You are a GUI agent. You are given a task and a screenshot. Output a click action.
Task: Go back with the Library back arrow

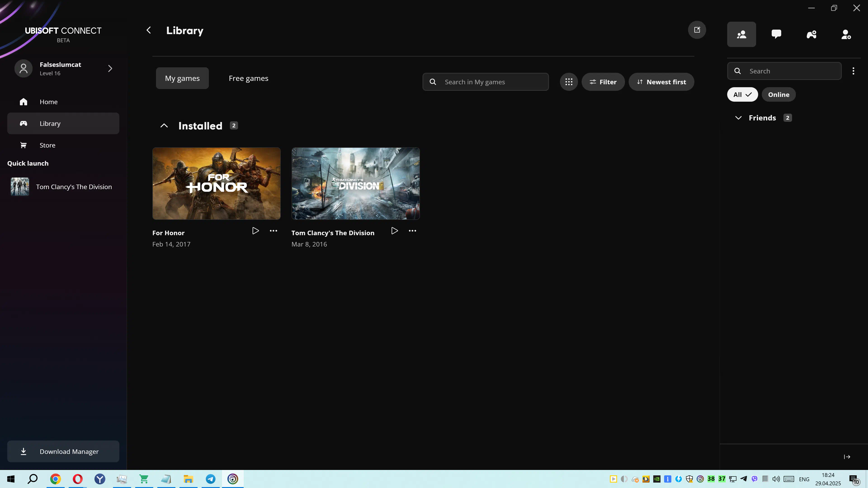(149, 30)
